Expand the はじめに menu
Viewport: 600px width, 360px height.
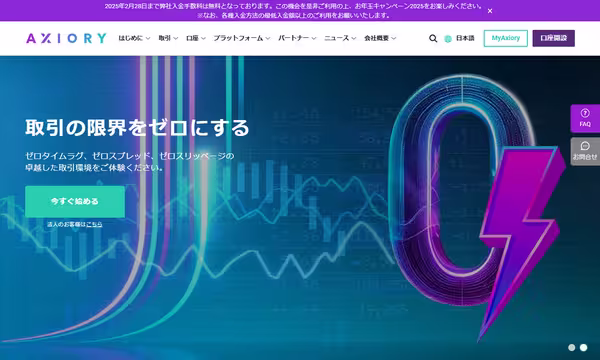tap(134, 38)
